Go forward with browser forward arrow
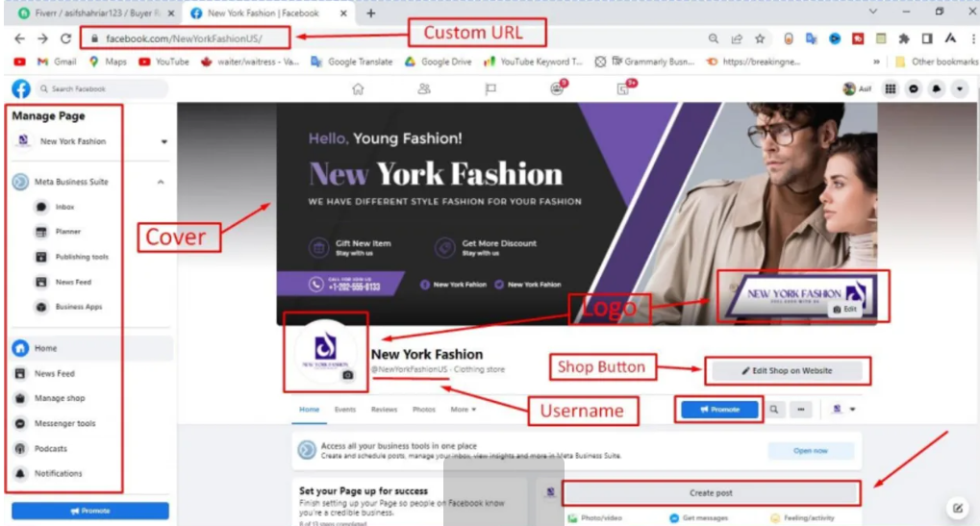Viewport: 980px width, 526px height. click(42, 38)
